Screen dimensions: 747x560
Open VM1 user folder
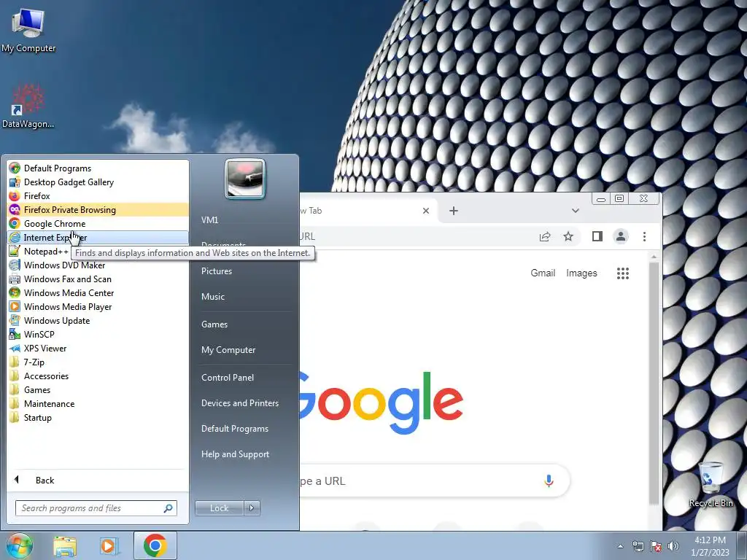[245, 220]
